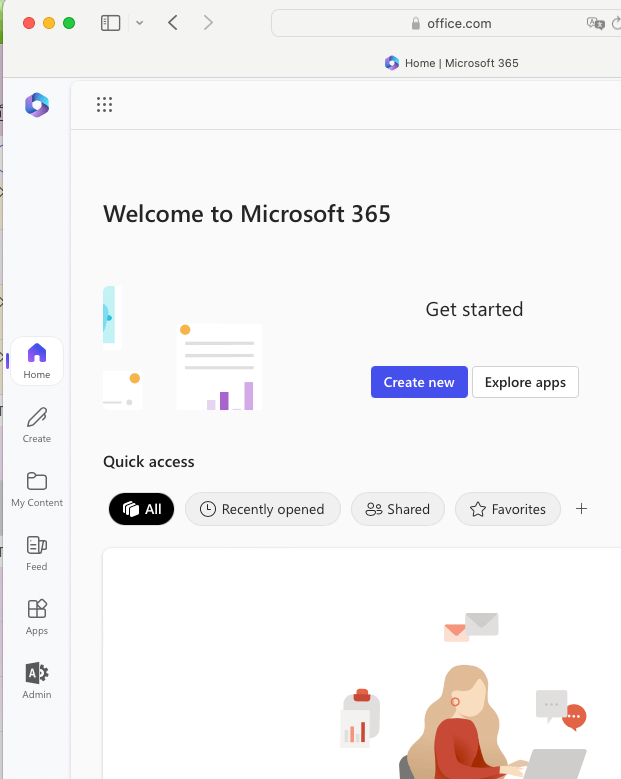
Task: Add a new filter with plus icon
Action: click(581, 509)
